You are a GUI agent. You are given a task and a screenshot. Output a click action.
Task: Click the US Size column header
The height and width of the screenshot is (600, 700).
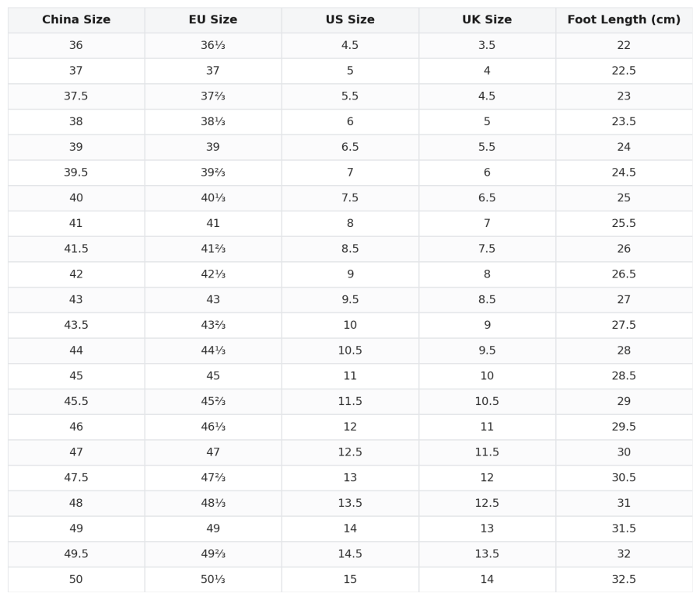pyautogui.click(x=350, y=19)
